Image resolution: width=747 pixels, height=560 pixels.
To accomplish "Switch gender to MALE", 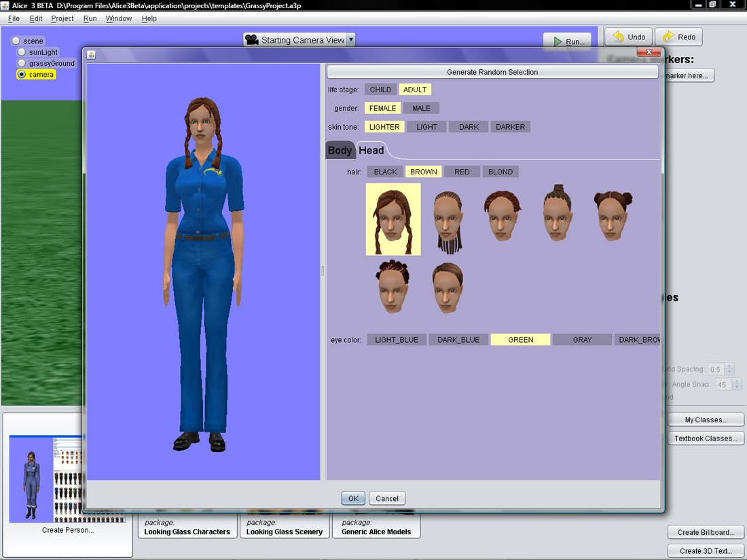I will click(421, 108).
